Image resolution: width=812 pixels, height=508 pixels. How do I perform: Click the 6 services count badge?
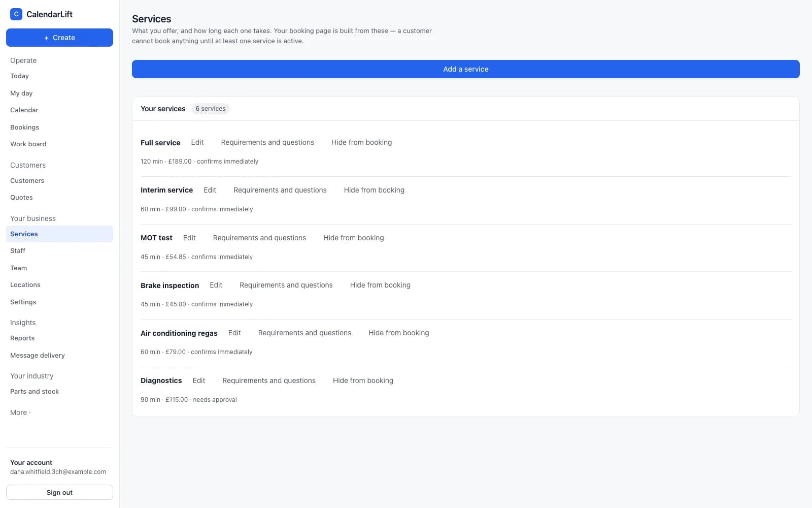coord(211,109)
